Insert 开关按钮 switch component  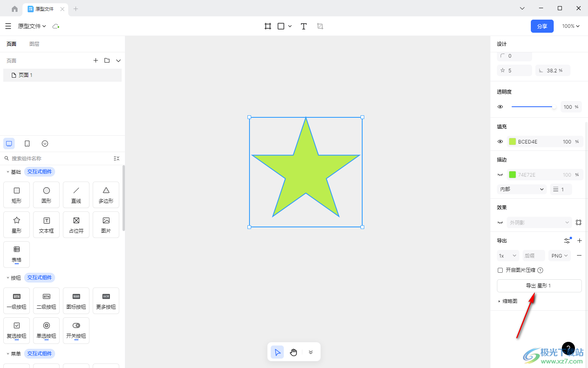pyautogui.click(x=76, y=330)
